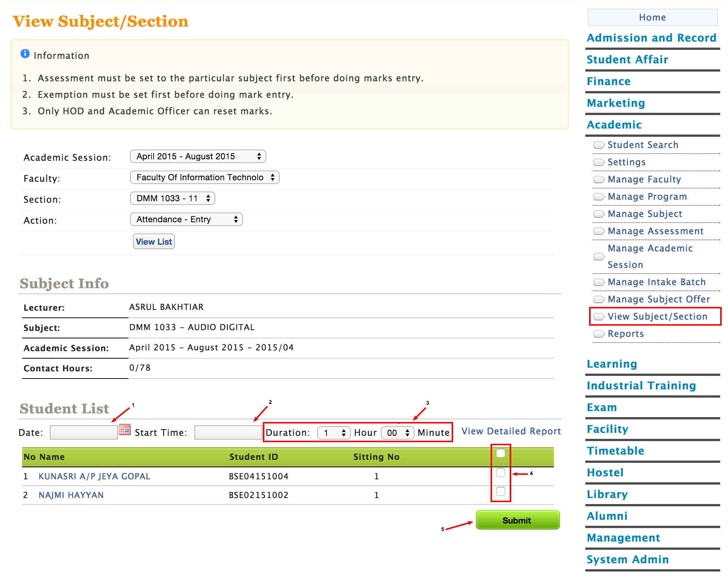Click the tag icon beside Settings
This screenshot has height=579, width=728.
(599, 162)
